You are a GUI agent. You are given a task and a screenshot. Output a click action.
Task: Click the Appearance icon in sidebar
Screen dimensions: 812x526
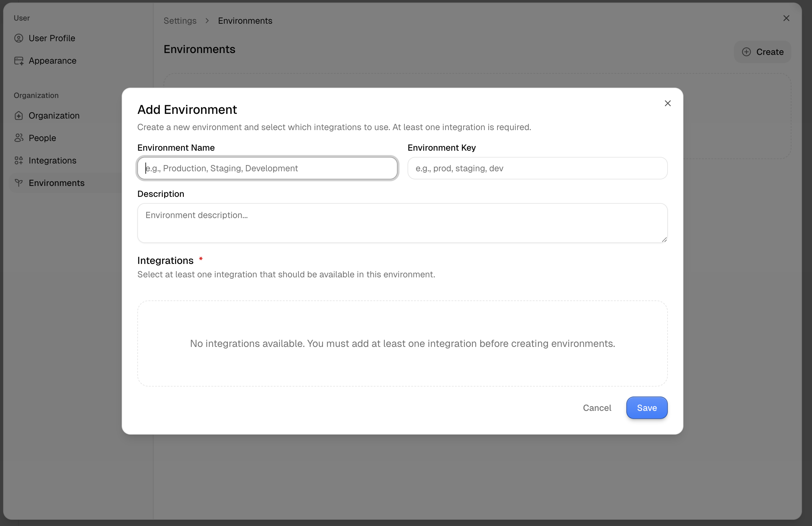tap(19, 61)
